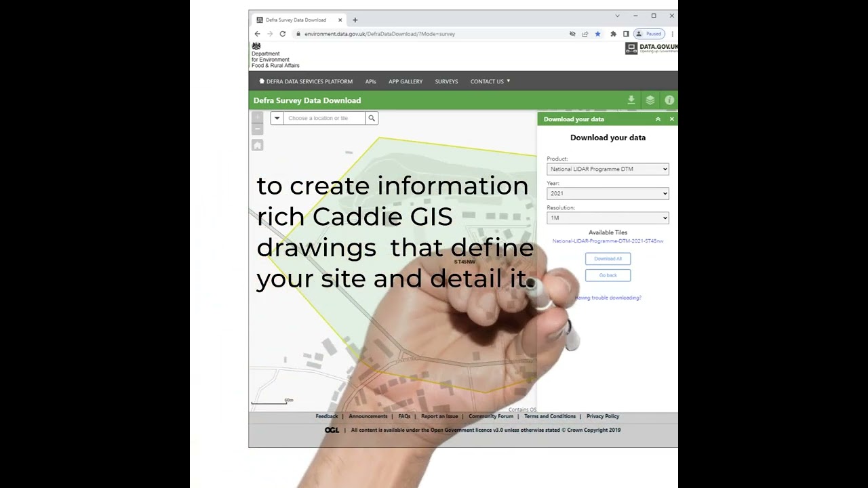This screenshot has height=488, width=868.
Task: Open the info icon in green bar
Action: point(669,100)
